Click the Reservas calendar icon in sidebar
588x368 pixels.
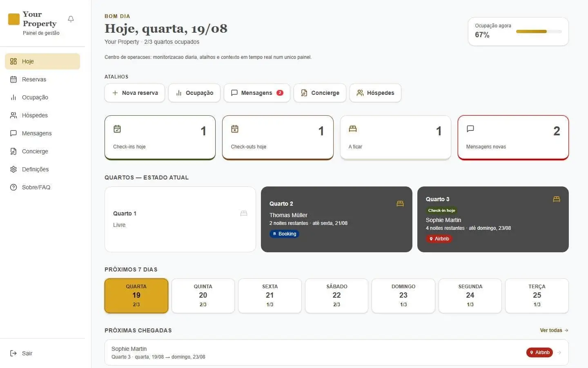point(13,79)
